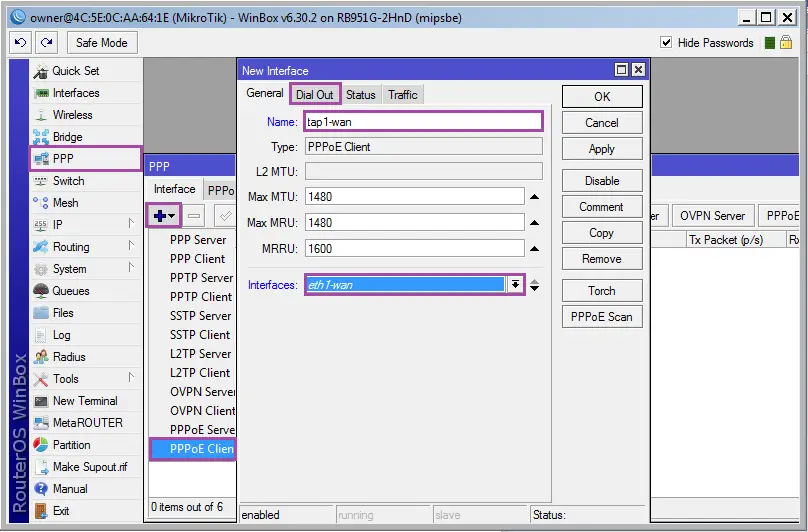Click the Torch button
Image resolution: width=808 pixels, height=532 pixels.
pos(602,291)
